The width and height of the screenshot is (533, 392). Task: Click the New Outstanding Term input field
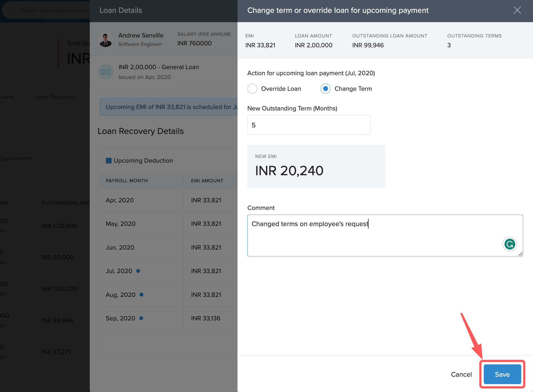(x=309, y=125)
